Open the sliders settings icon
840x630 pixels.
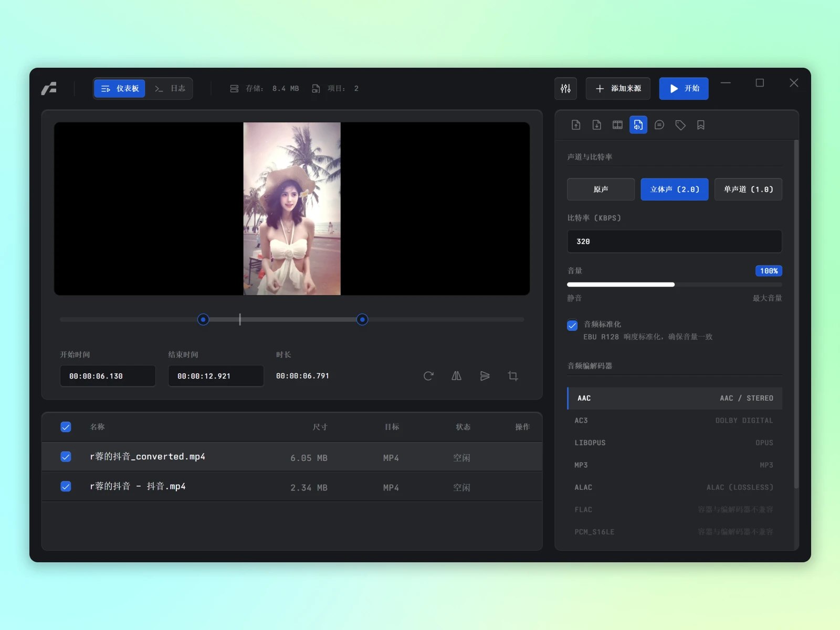click(x=565, y=89)
